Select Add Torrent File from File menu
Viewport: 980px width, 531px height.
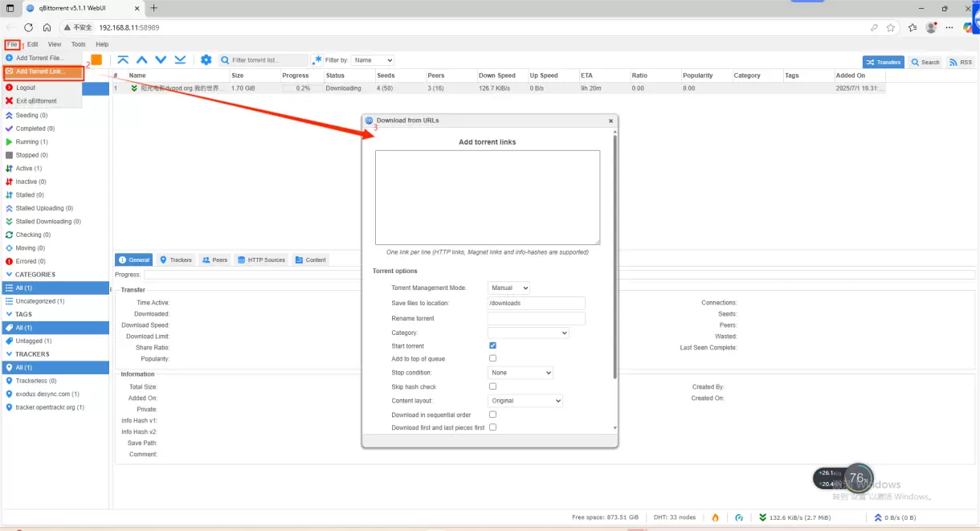(x=40, y=58)
